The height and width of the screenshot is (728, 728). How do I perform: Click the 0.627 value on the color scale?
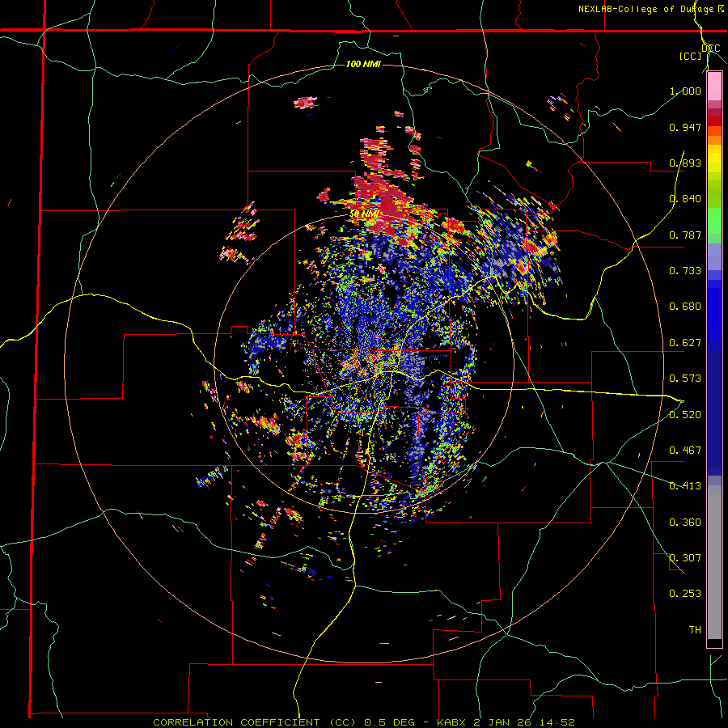685,343
